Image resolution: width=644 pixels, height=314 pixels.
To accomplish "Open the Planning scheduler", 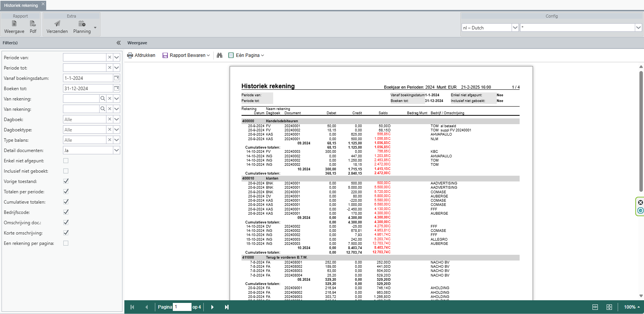I will pyautogui.click(x=82, y=27).
